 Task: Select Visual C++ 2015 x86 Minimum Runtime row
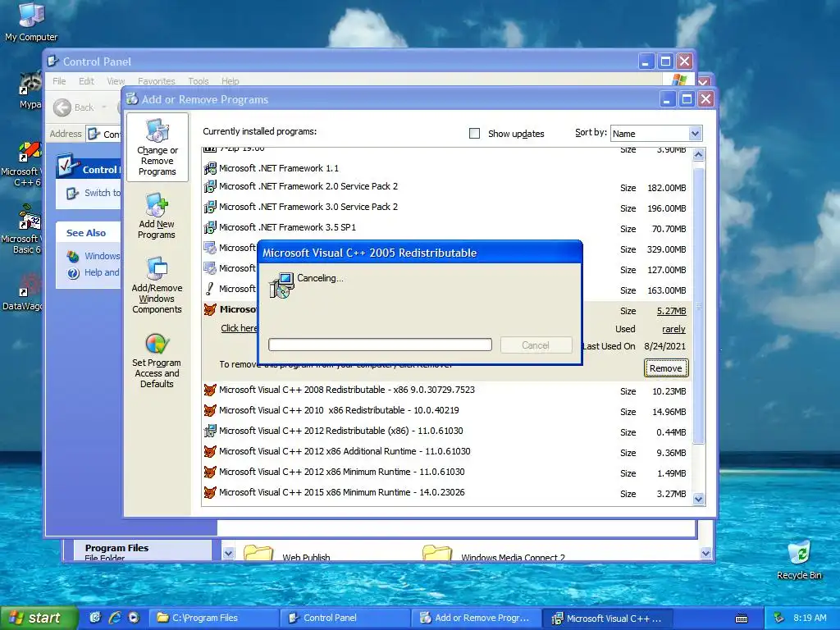[x=447, y=493]
